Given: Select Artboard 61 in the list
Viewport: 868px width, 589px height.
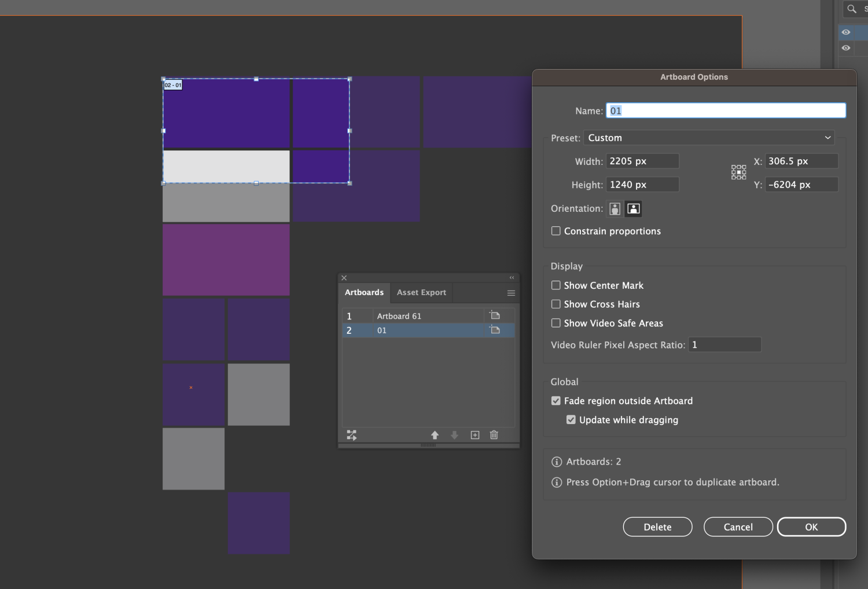Looking at the screenshot, I should click(x=399, y=316).
